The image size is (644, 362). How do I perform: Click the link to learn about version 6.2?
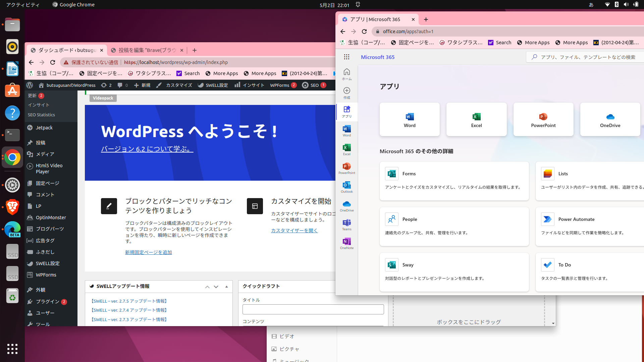147,149
